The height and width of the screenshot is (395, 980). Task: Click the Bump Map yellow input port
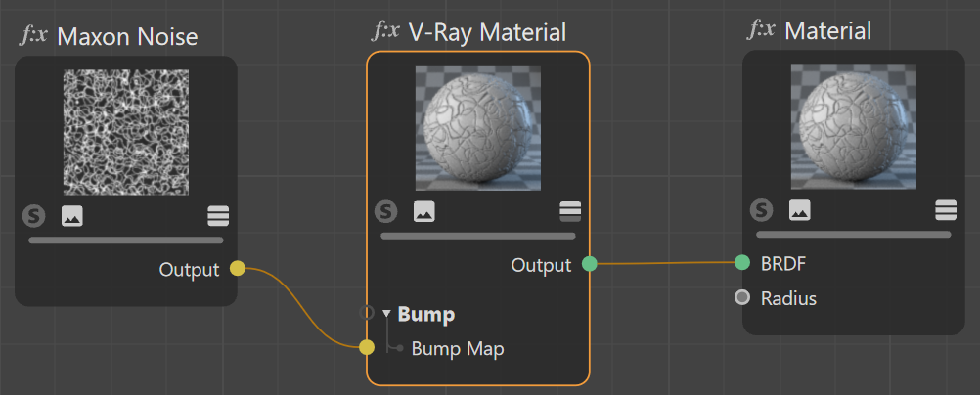(x=367, y=347)
